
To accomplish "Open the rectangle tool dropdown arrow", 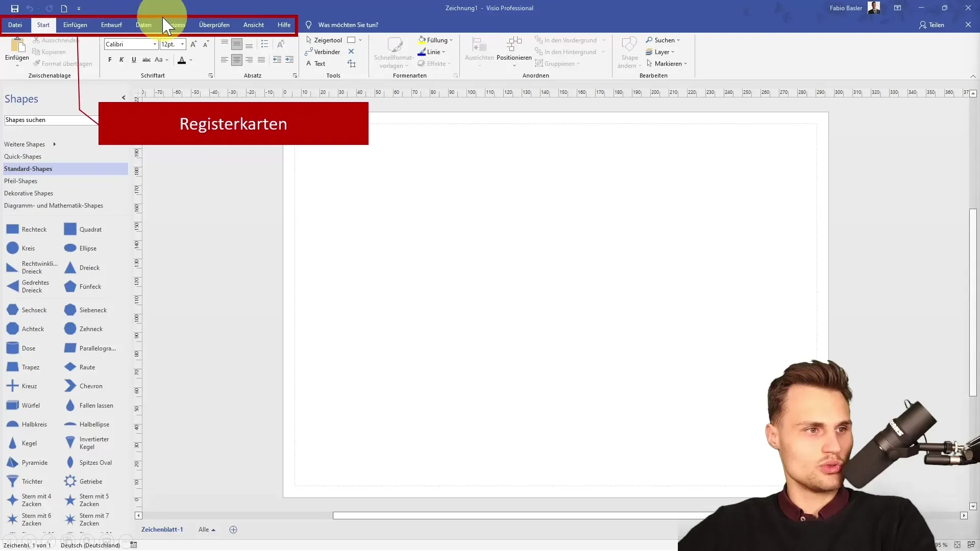I will pyautogui.click(x=360, y=40).
